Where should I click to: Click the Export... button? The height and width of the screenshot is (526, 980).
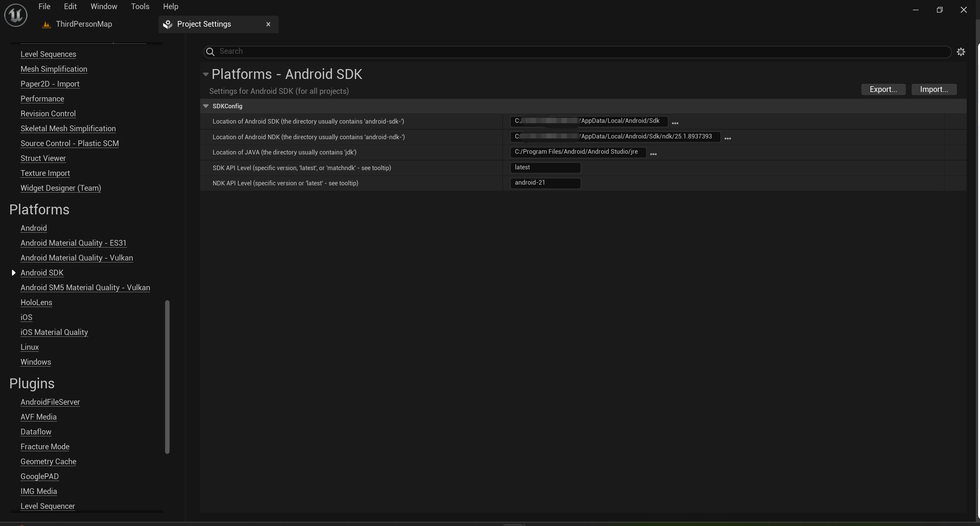pyautogui.click(x=883, y=89)
